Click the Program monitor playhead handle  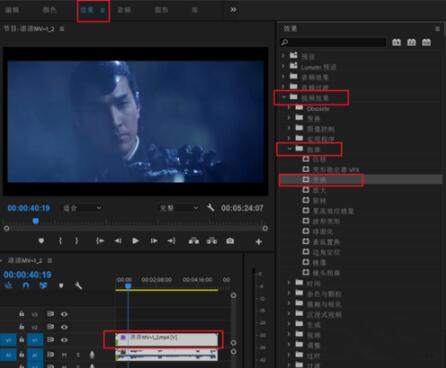tap(36, 221)
